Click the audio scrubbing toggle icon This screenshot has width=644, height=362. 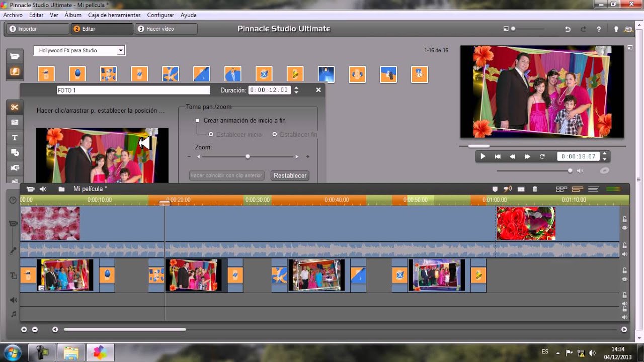click(508, 189)
